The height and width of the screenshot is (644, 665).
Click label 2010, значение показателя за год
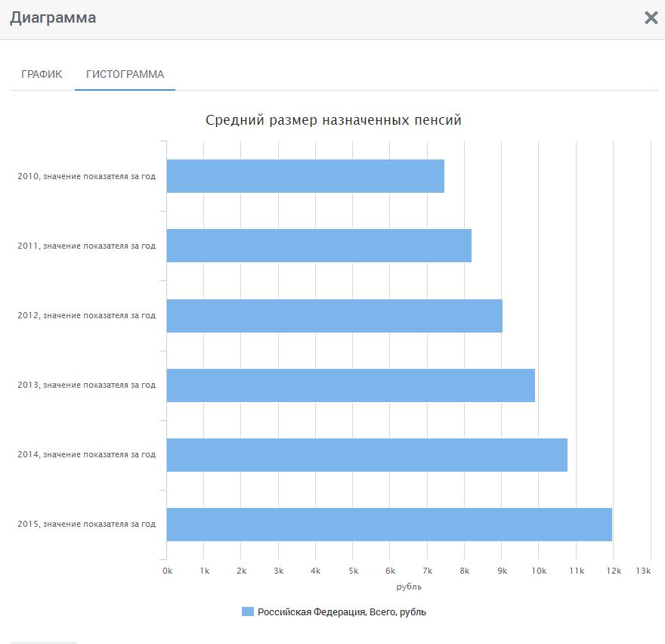coord(86,176)
